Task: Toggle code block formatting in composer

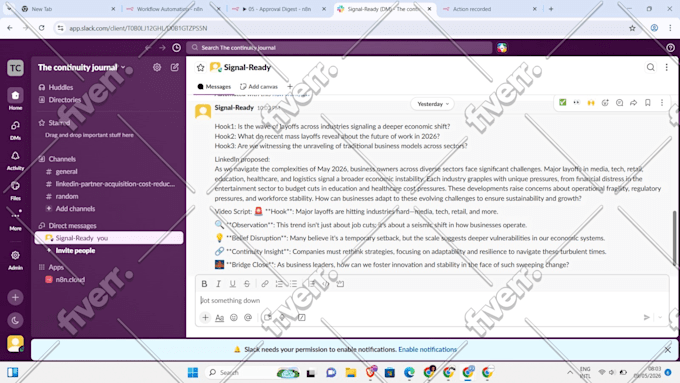Action: point(340,284)
